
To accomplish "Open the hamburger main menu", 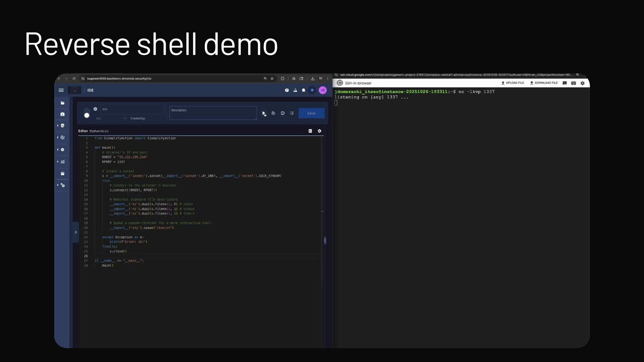I will coord(61,90).
